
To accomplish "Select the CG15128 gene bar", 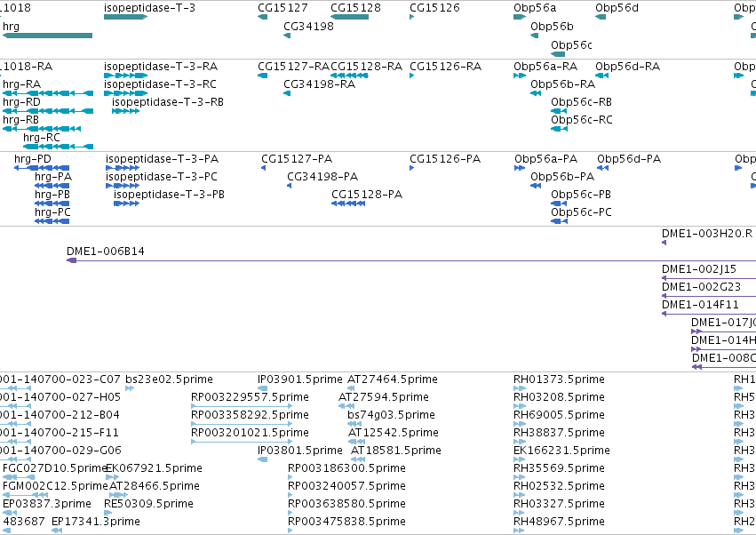I will 349,17.
